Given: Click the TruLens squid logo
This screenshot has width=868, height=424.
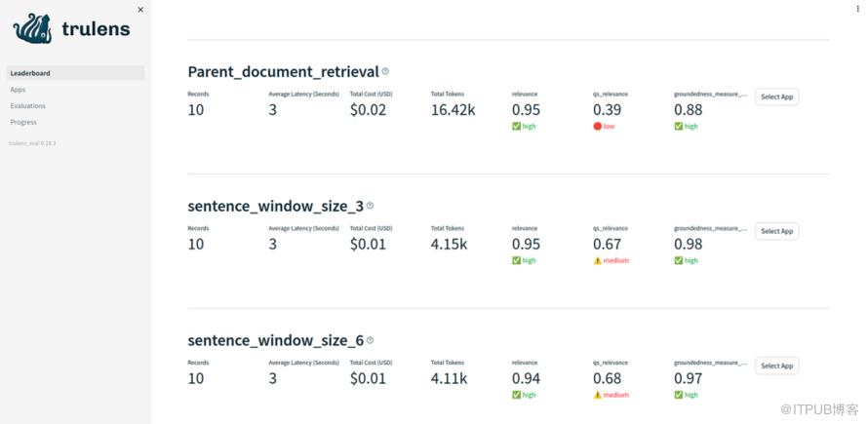Looking at the screenshot, I should point(35,28).
